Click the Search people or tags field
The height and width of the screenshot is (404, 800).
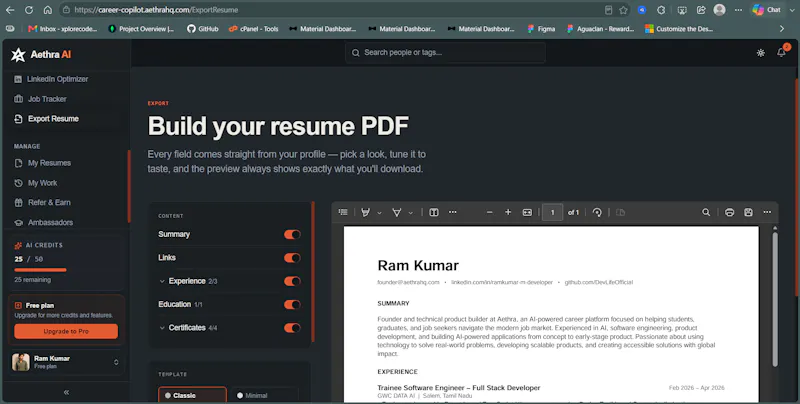[x=445, y=53]
